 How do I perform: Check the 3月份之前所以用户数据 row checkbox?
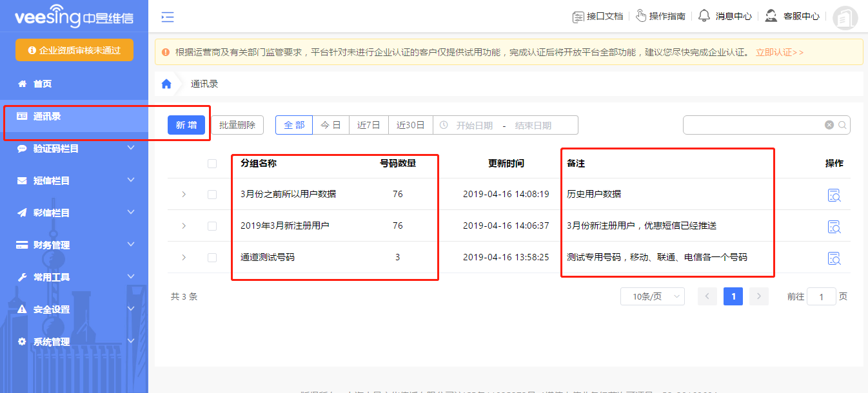[x=212, y=194]
